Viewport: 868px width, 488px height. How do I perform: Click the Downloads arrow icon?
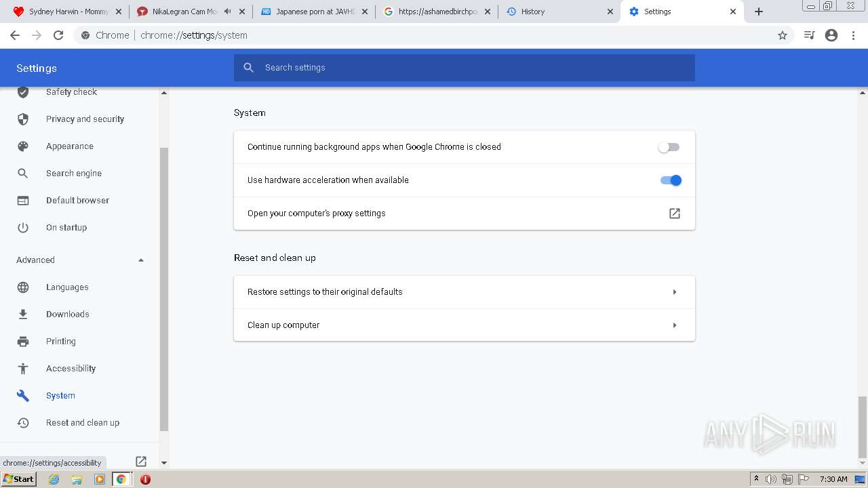click(x=23, y=314)
